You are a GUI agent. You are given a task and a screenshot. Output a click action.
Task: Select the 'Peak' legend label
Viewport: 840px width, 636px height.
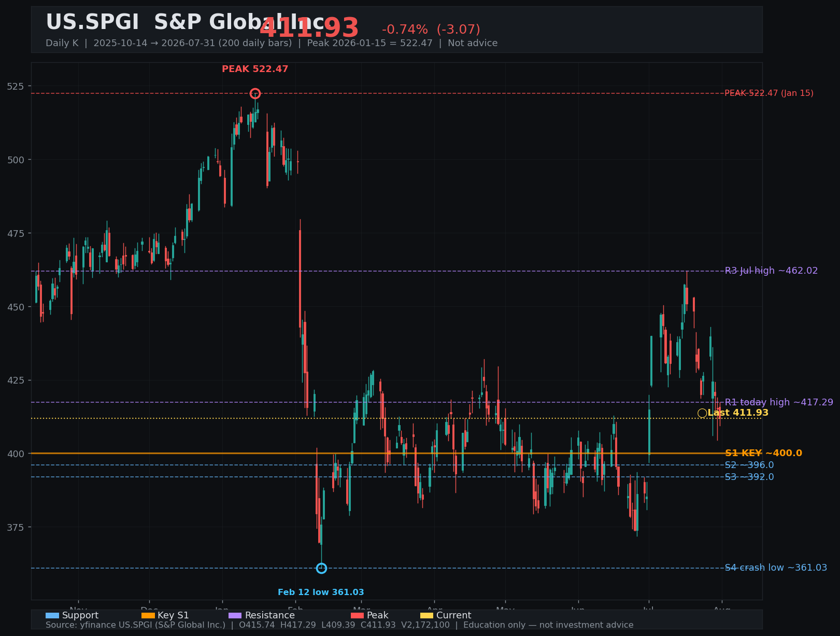tap(377, 615)
